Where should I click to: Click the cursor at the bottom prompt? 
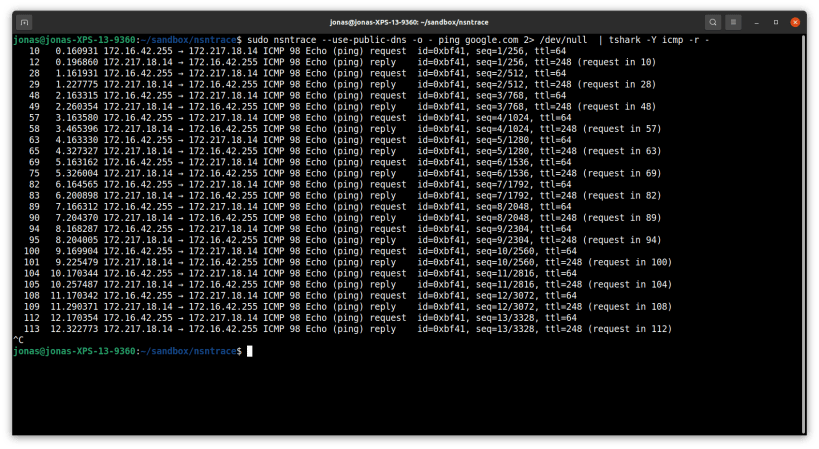click(250, 351)
